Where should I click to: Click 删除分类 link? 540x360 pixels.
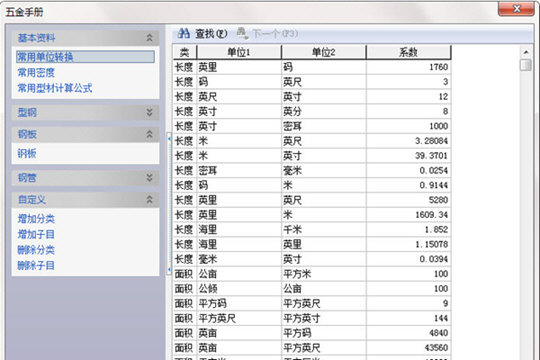point(36,250)
